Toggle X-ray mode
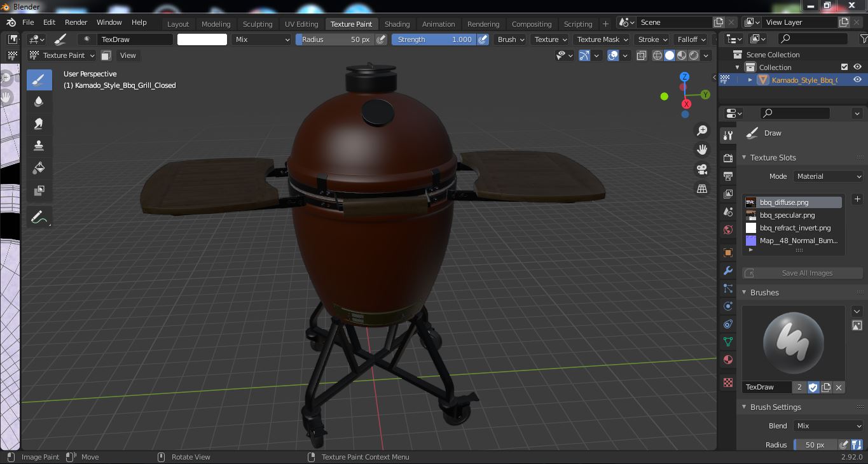868x464 pixels. (x=641, y=55)
